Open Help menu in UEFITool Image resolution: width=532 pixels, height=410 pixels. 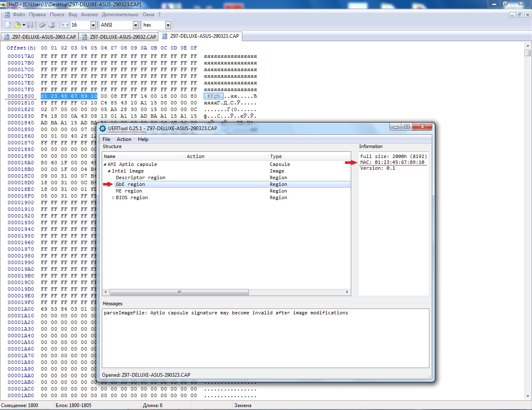click(143, 139)
